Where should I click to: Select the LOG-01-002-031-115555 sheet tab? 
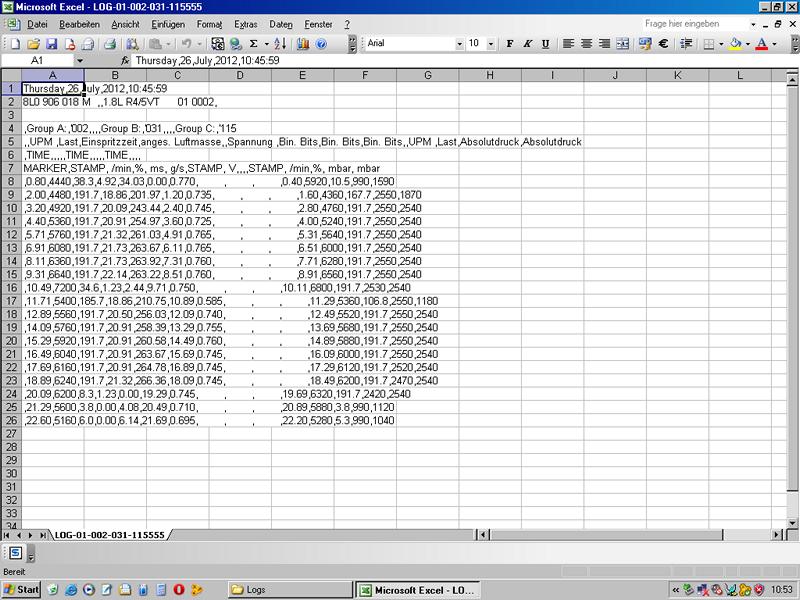pos(109,535)
